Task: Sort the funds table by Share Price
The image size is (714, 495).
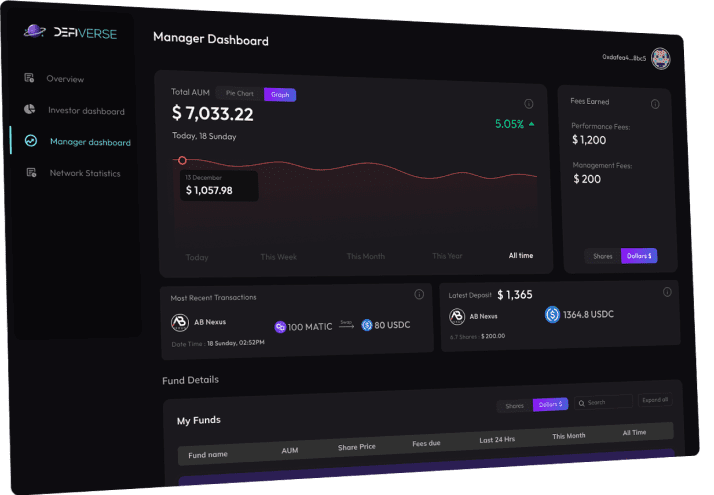Action: [x=356, y=447]
